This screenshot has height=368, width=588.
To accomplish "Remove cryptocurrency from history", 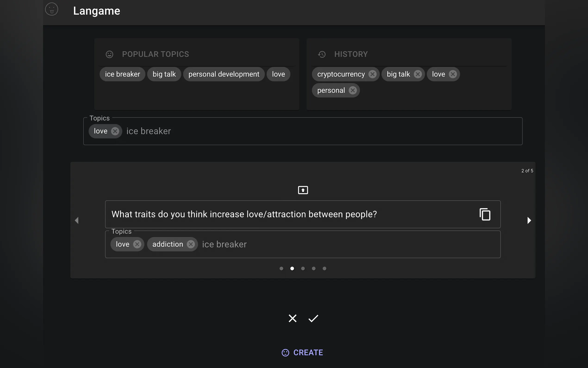I will (x=372, y=74).
